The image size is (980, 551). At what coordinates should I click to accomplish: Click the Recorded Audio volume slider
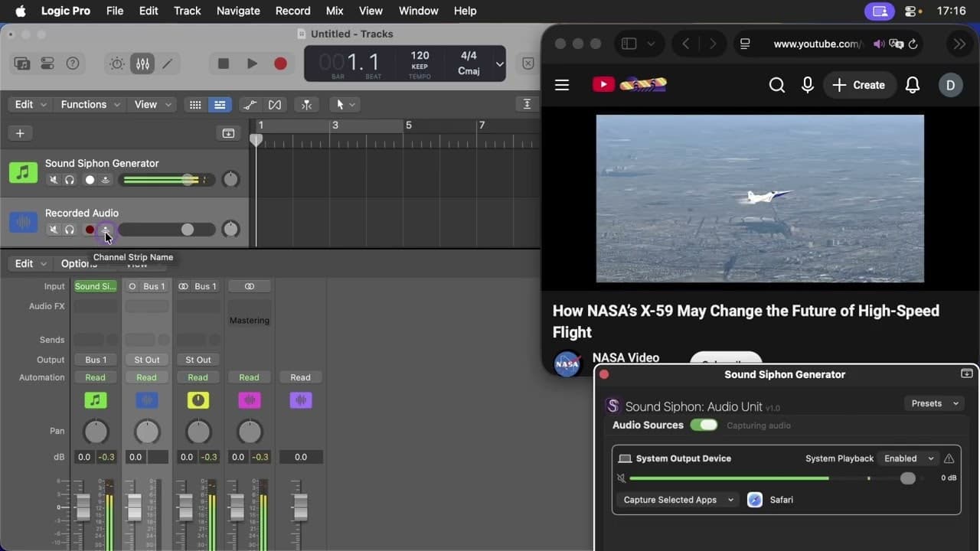pyautogui.click(x=187, y=230)
